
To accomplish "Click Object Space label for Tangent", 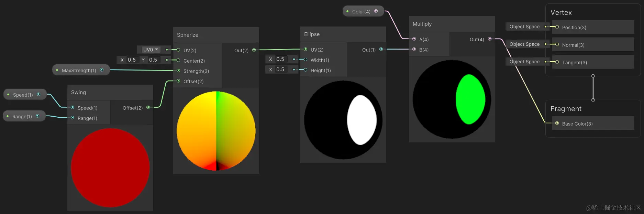I will (524, 62).
